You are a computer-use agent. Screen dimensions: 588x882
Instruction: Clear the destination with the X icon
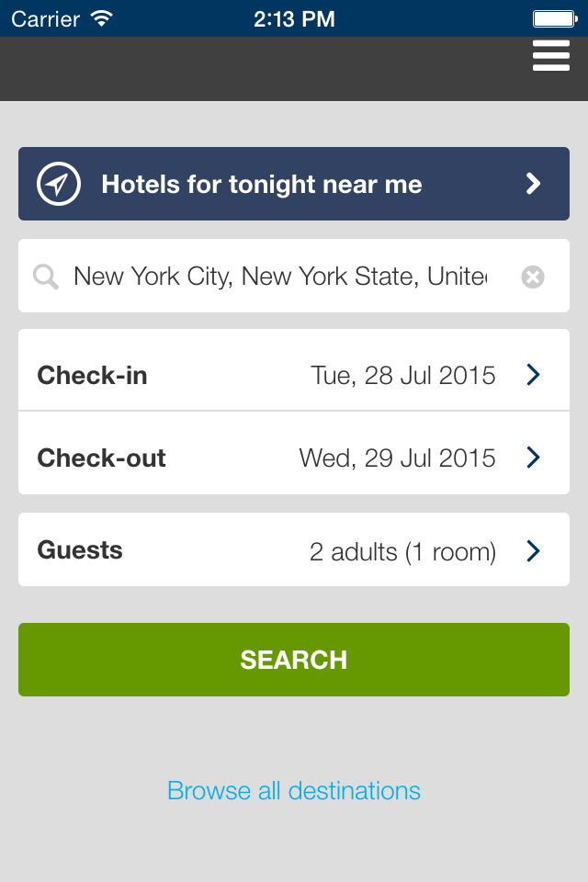[x=532, y=277]
